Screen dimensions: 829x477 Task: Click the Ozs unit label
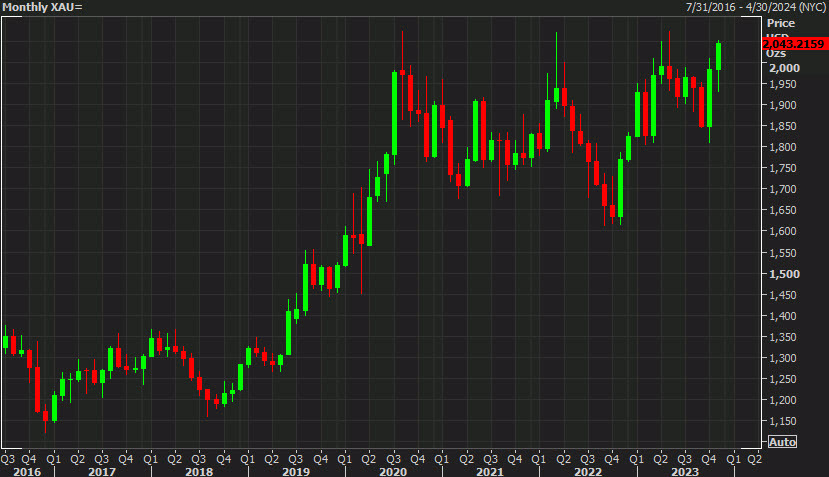tap(776, 53)
